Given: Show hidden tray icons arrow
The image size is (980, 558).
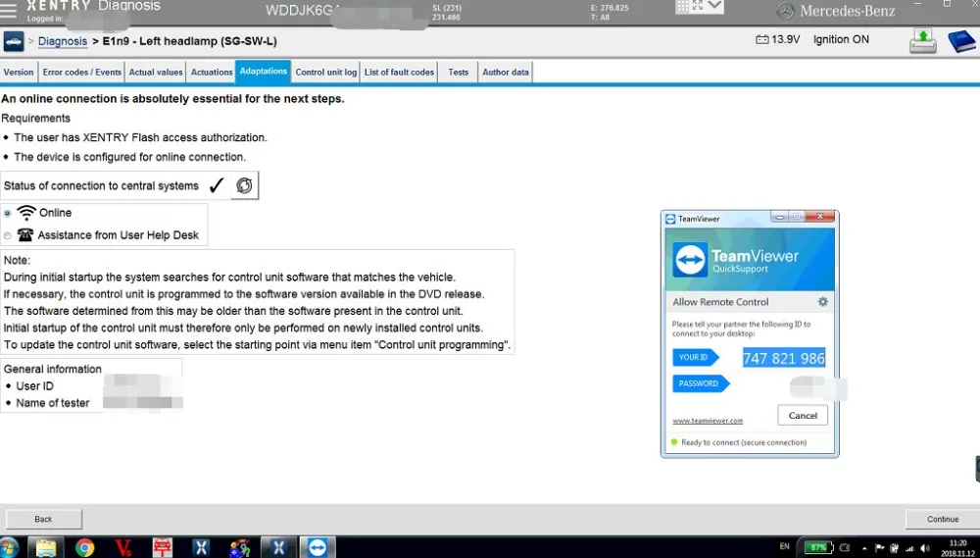Looking at the screenshot, I should [863, 548].
